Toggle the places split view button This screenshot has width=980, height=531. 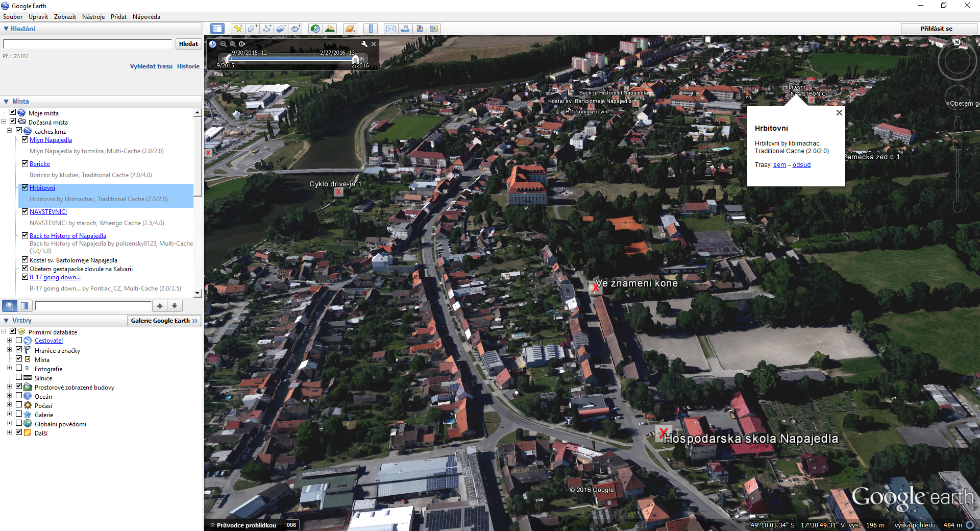coord(24,306)
